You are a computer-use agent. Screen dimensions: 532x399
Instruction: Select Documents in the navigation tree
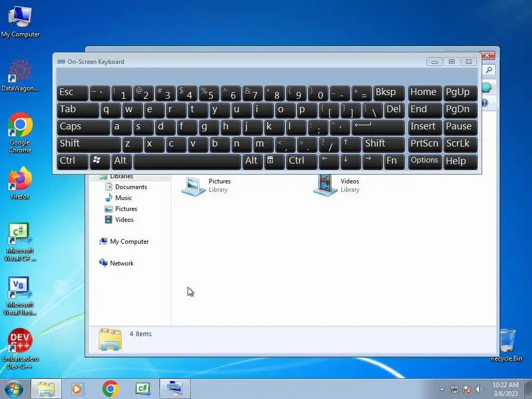[131, 187]
